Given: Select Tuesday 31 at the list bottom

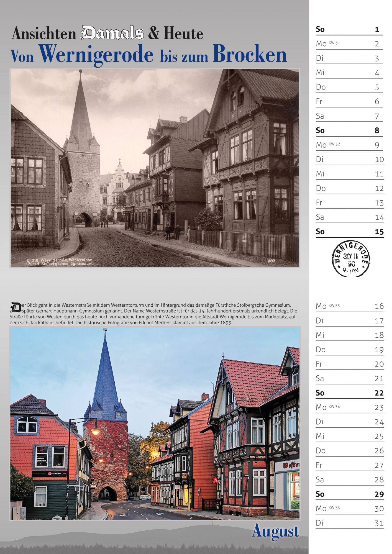Looking at the screenshot, I should pos(349,523).
